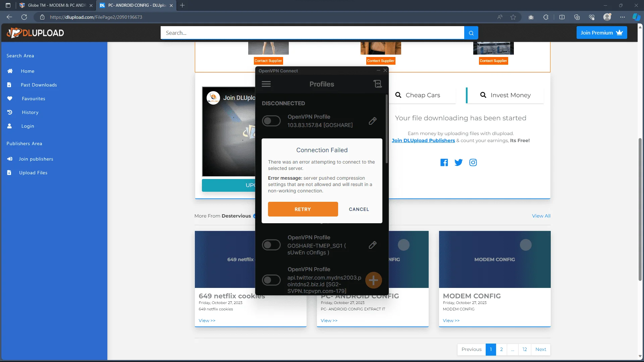Screen dimensions: 644x362
Task: Close the PC- ANDROID CONFIG browser tab
Action: (x=171, y=5)
